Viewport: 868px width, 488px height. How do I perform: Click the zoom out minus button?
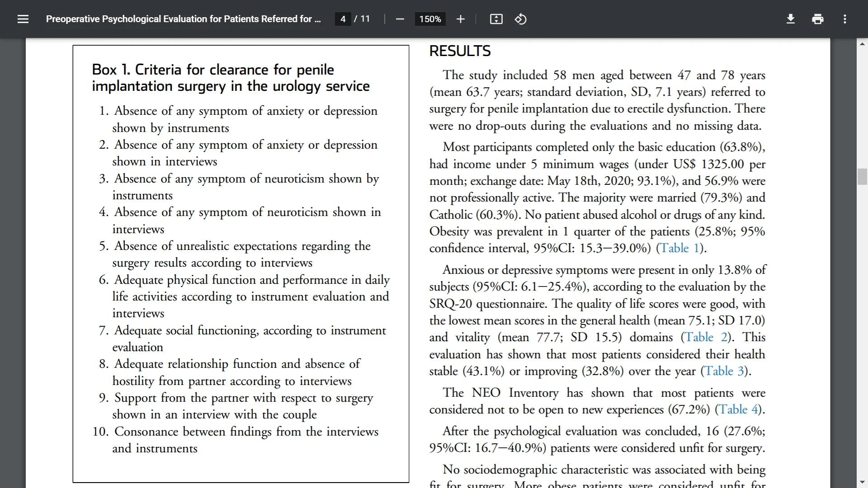click(400, 19)
